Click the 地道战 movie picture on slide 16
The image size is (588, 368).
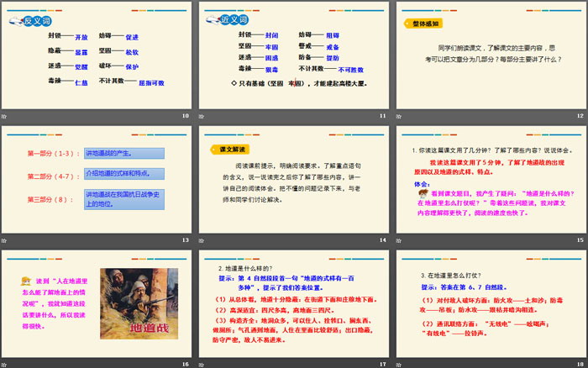(x=139, y=303)
